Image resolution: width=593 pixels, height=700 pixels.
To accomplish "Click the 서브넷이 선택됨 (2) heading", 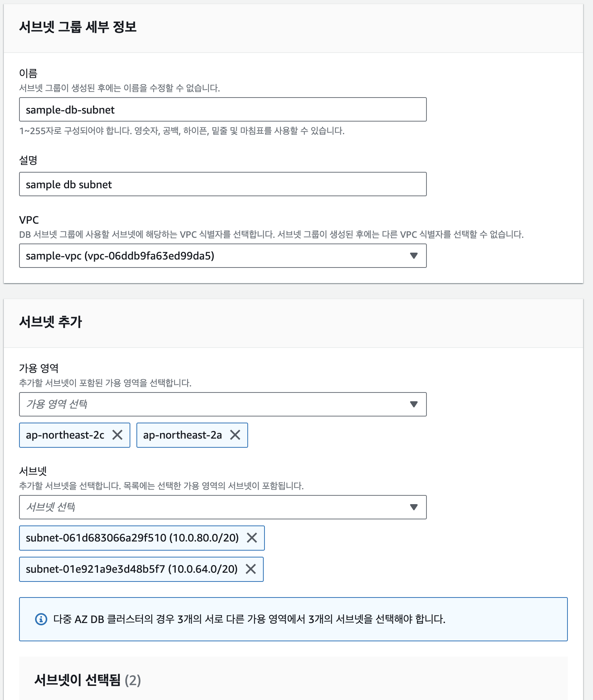I will (88, 680).
